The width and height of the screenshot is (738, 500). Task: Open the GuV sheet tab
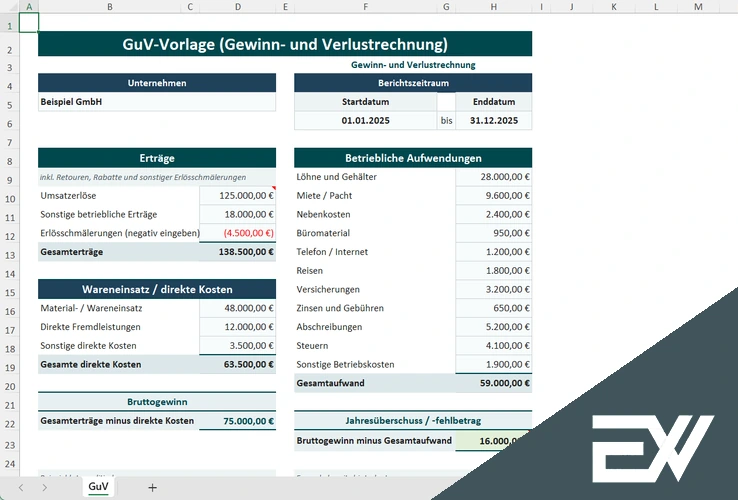(x=98, y=486)
